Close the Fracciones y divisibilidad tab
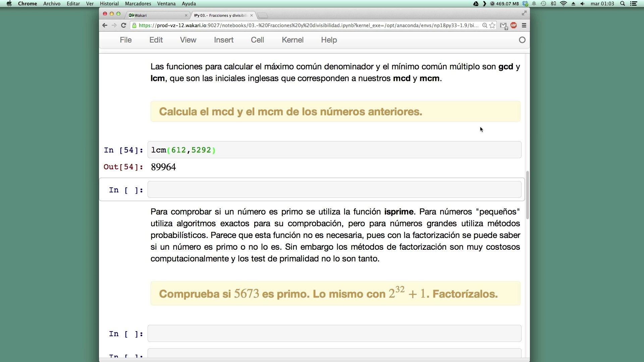Viewport: 644px width, 362px height. click(252, 15)
